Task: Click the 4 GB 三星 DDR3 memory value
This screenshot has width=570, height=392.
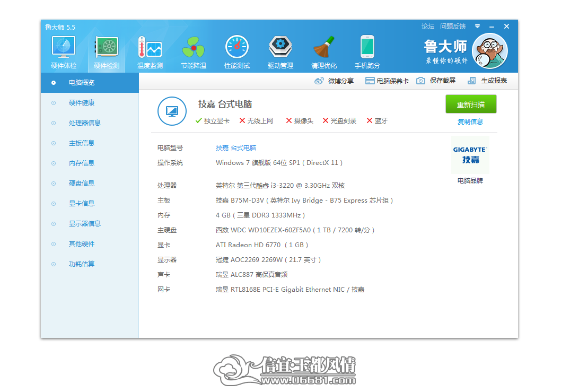Action: (x=260, y=215)
